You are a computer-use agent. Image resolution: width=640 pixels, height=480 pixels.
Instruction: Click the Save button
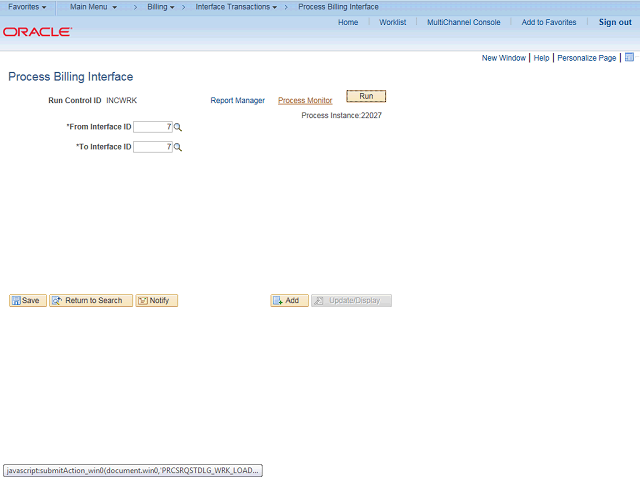point(28,300)
